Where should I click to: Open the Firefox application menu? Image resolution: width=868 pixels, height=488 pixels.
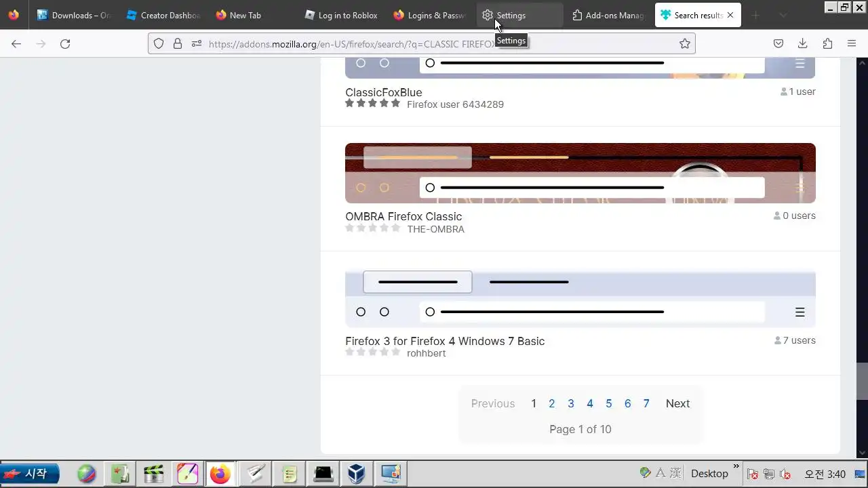[852, 43]
